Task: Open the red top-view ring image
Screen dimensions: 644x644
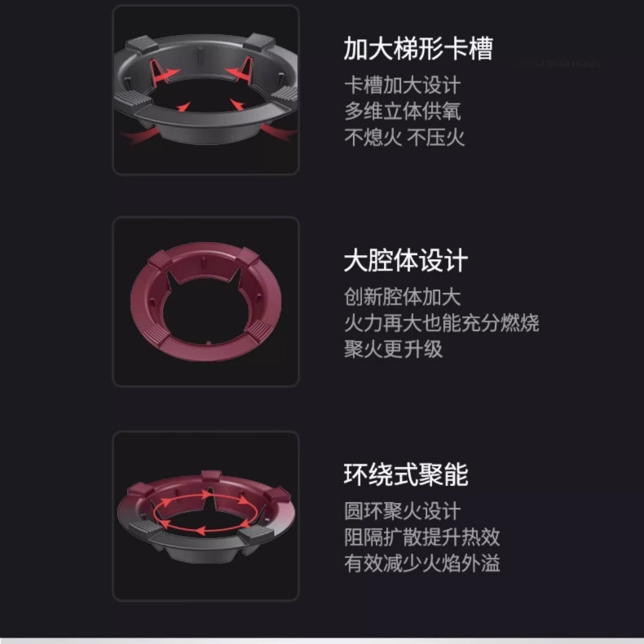Action: coord(205,302)
